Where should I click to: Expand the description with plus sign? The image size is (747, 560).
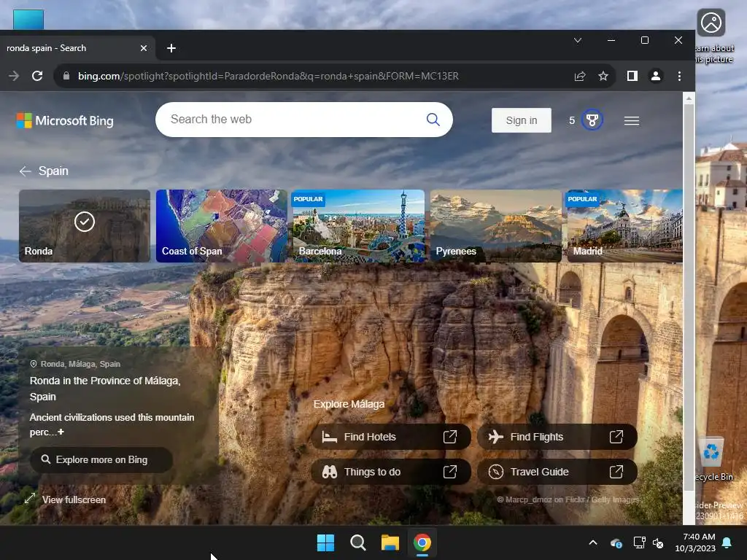click(x=61, y=432)
